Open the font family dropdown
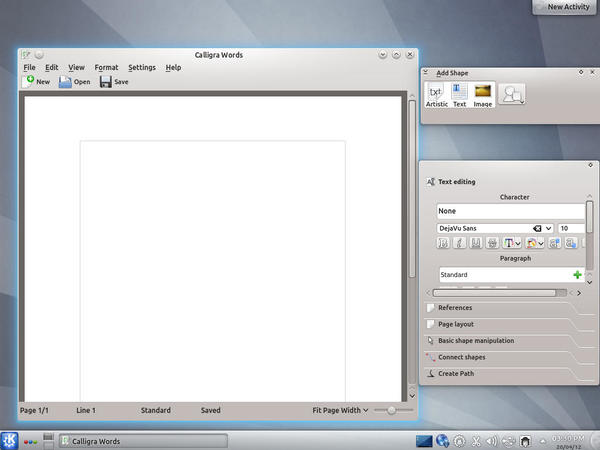600x450 pixels. click(x=548, y=228)
